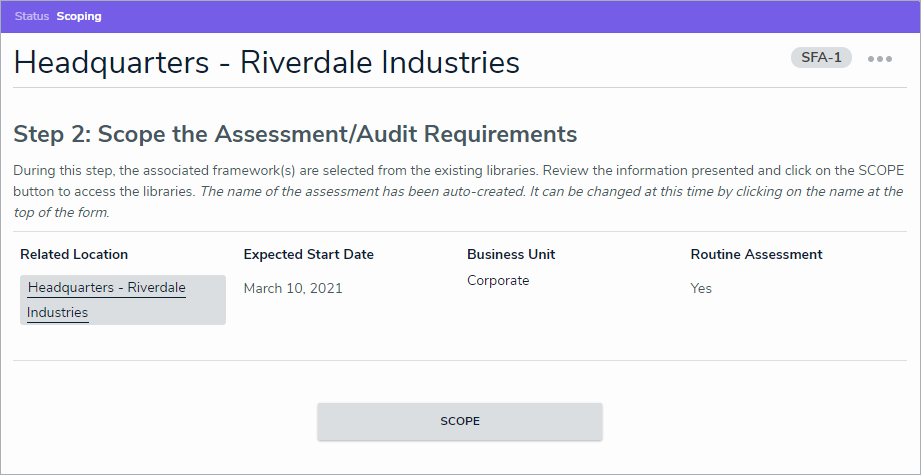Select the Yes value under Routine Assessment
The image size is (921, 475).
click(701, 288)
